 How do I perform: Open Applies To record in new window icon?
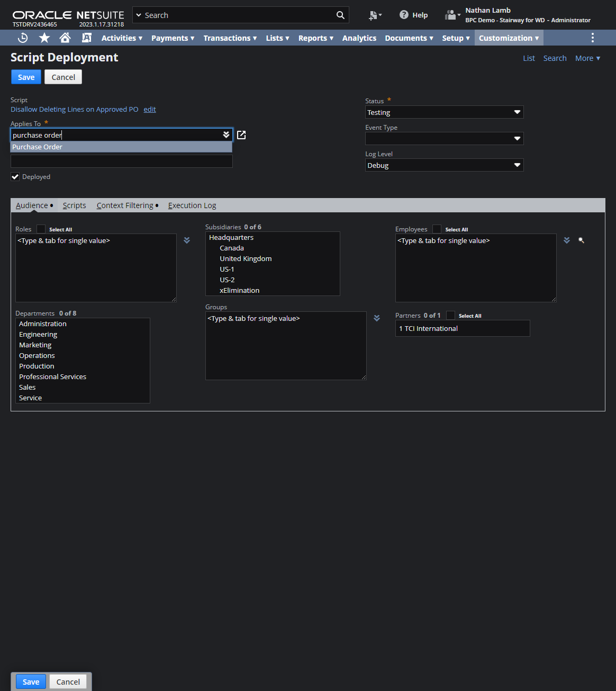241,135
